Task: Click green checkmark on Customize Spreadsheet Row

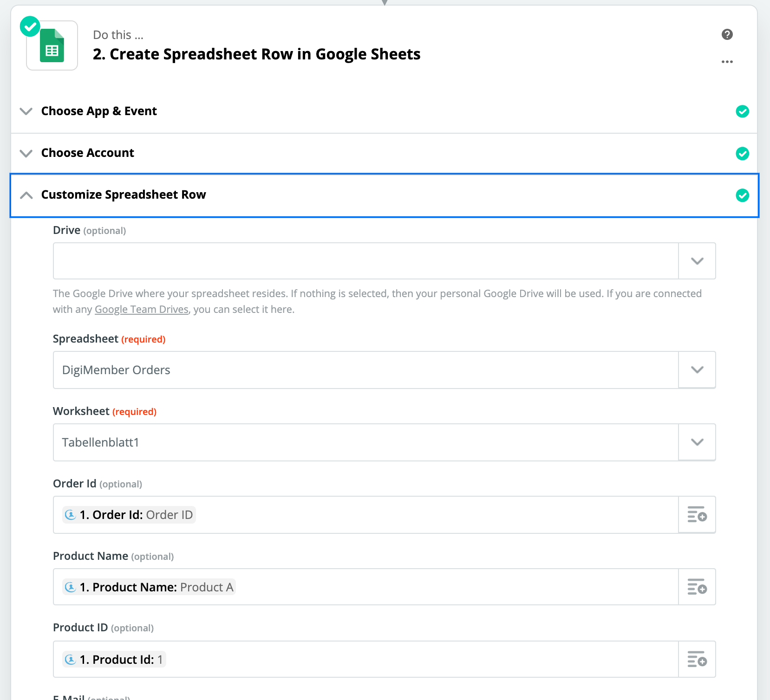Action: point(742,195)
